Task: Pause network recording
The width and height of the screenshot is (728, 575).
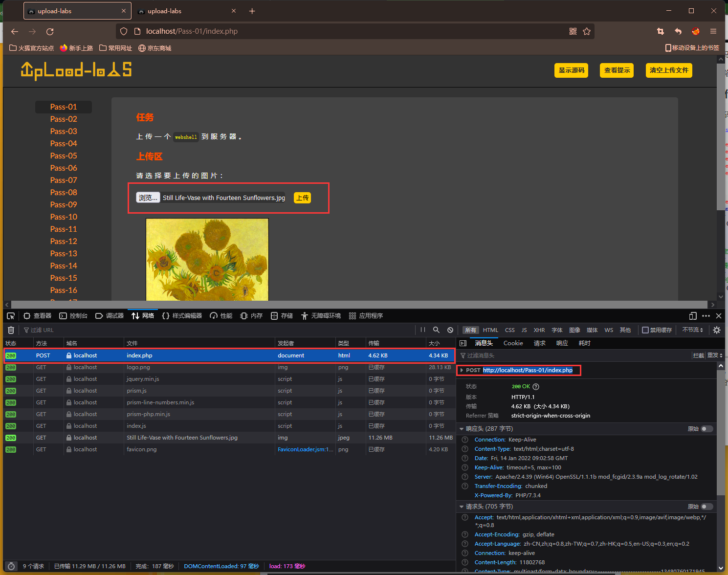Action: (x=423, y=330)
